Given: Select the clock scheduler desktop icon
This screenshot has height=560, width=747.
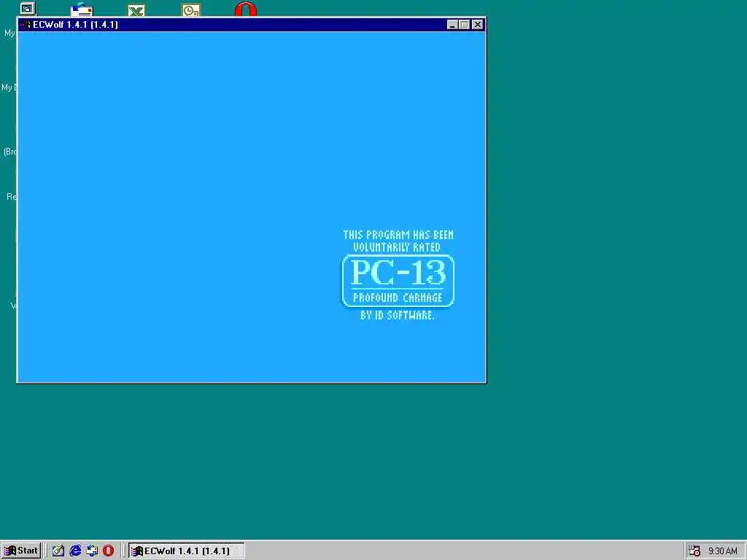Looking at the screenshot, I should [191, 9].
